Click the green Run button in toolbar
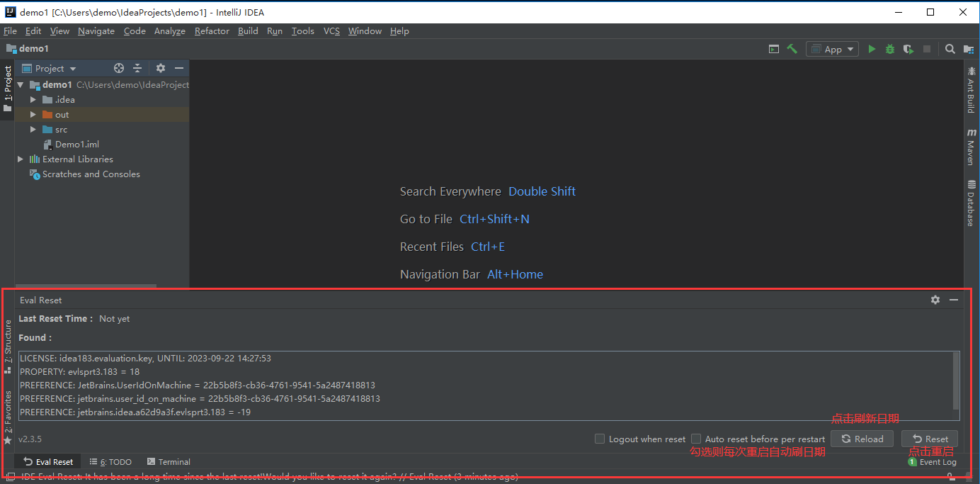The height and width of the screenshot is (484, 980). point(872,49)
